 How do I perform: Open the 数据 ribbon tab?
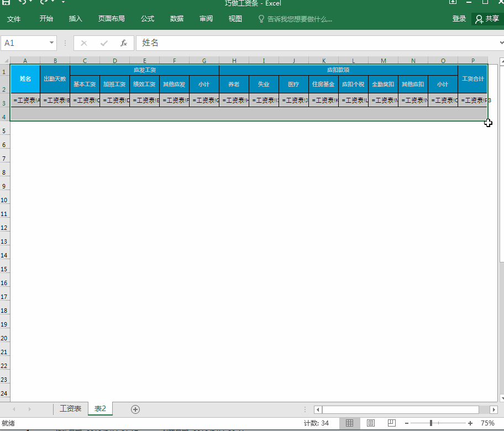click(x=177, y=19)
